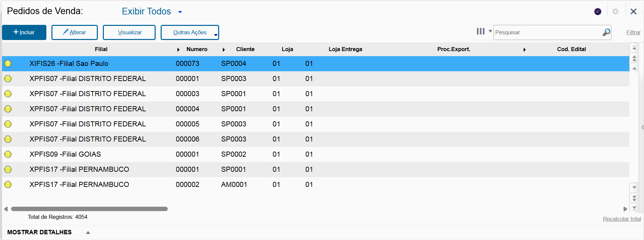644x240 pixels.
Task: Click client SP0004 in selected row
Action: (x=234, y=64)
